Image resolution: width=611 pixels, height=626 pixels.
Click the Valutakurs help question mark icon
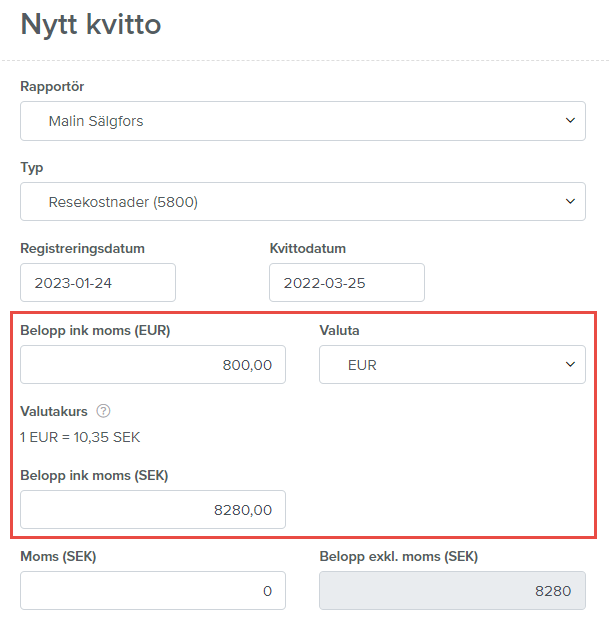(x=103, y=411)
